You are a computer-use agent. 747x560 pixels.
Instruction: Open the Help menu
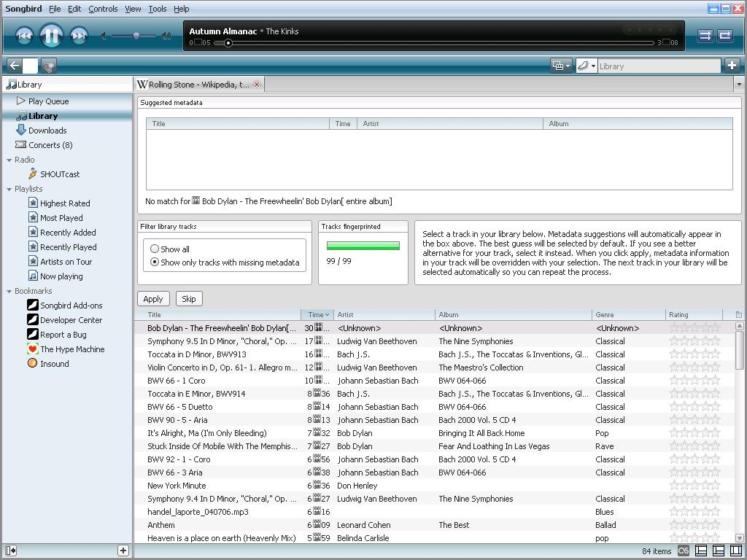[x=181, y=9]
